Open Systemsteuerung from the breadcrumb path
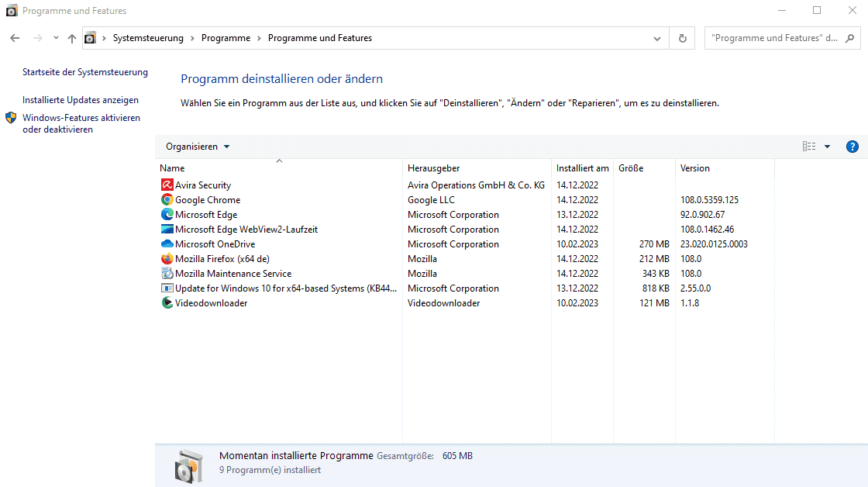This screenshot has height=487, width=868. [149, 37]
